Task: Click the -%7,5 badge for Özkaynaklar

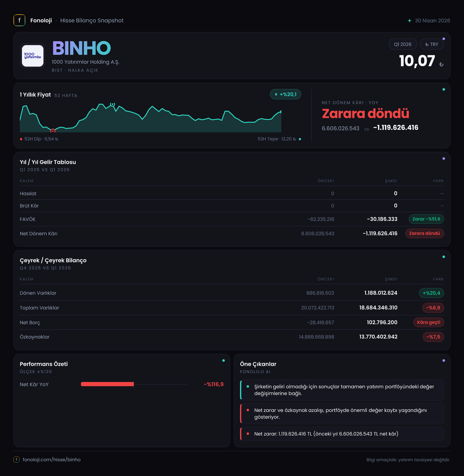Action: pyautogui.click(x=433, y=337)
